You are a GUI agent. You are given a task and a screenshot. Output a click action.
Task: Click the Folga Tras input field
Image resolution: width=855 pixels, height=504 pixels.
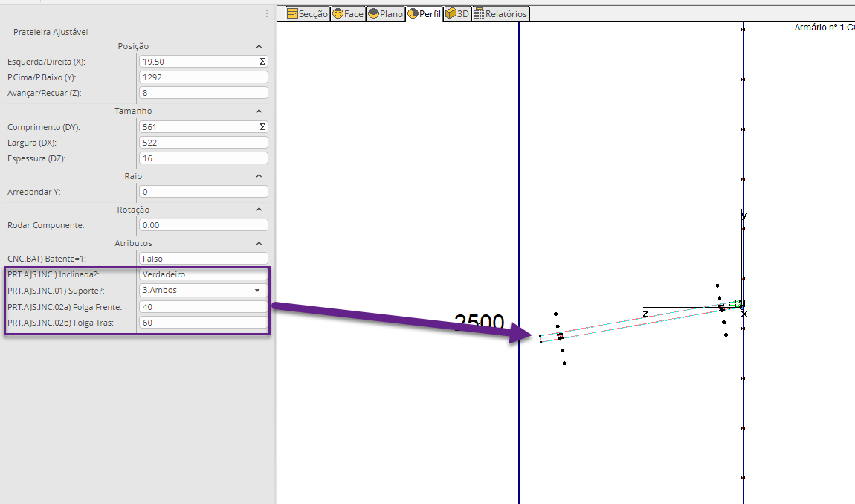pos(204,323)
